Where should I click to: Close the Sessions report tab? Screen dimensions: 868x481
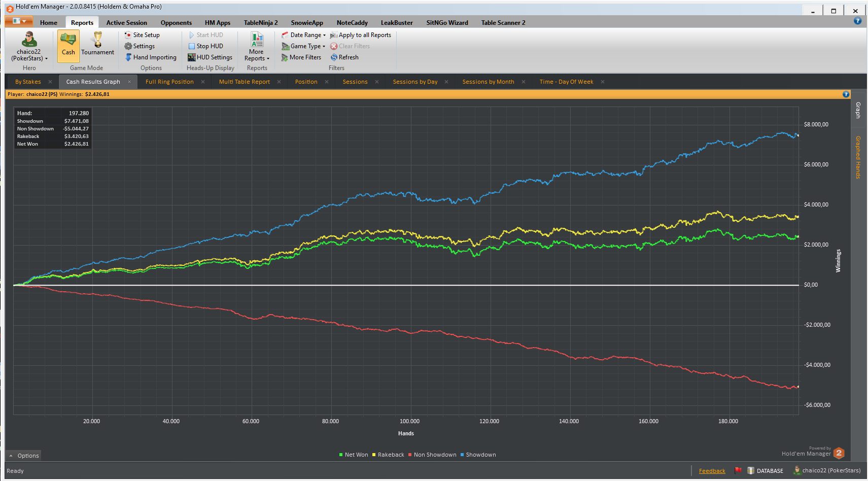tap(377, 82)
